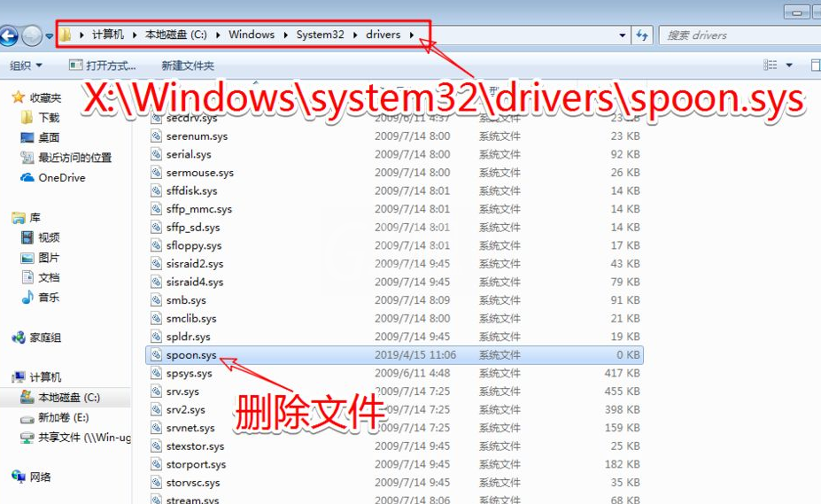The width and height of the screenshot is (821, 504).
Task: Click the spoon.sys file icon
Action: tap(156, 354)
